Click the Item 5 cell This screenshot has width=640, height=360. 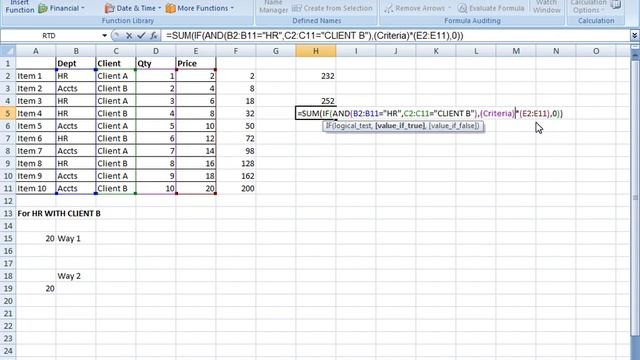click(36, 126)
